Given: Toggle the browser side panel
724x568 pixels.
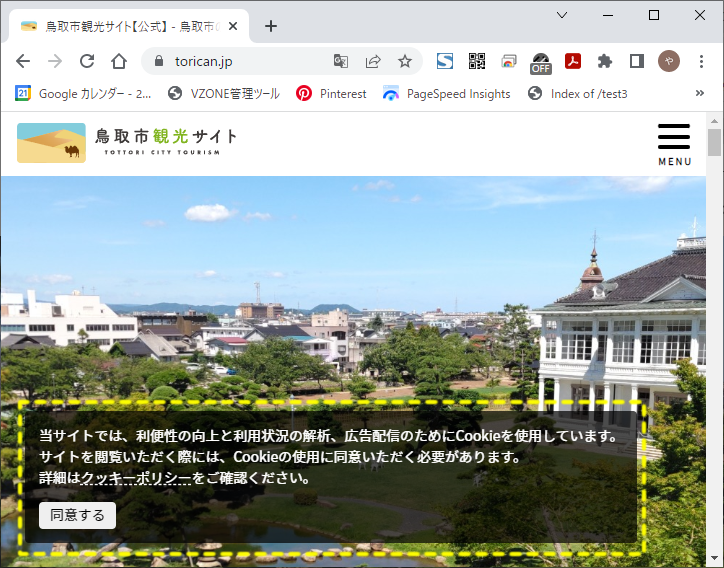Looking at the screenshot, I should [637, 61].
